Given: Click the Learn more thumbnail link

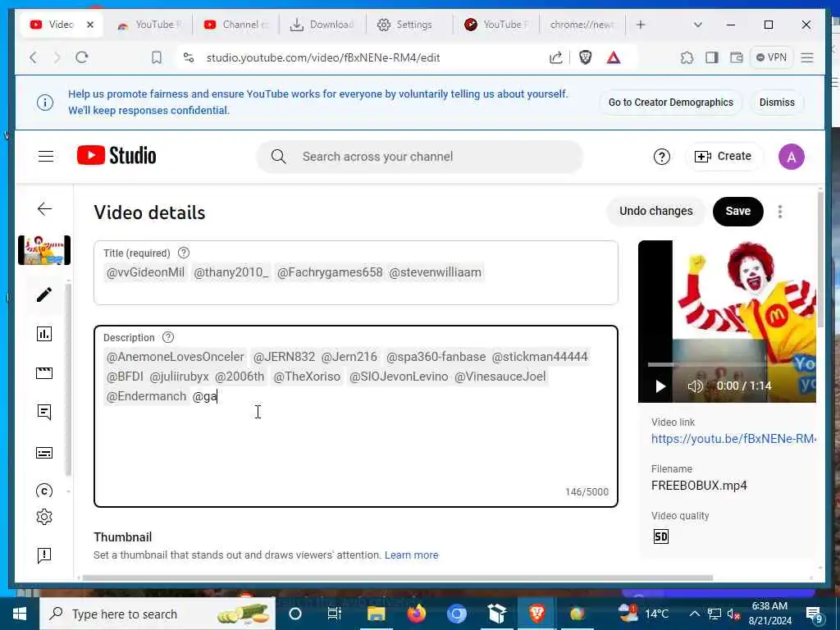Looking at the screenshot, I should 411,555.
